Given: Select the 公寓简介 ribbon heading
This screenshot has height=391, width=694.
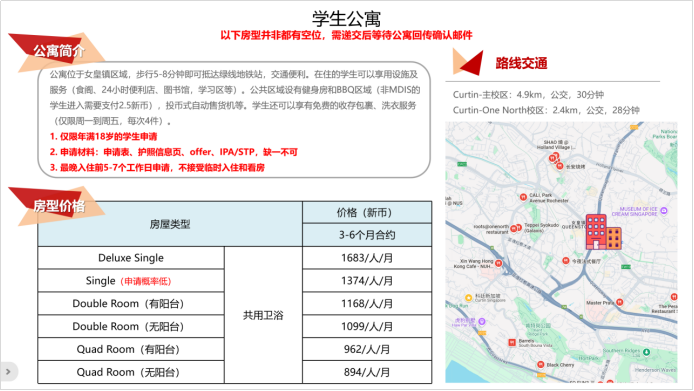Looking at the screenshot, I should point(58,51).
